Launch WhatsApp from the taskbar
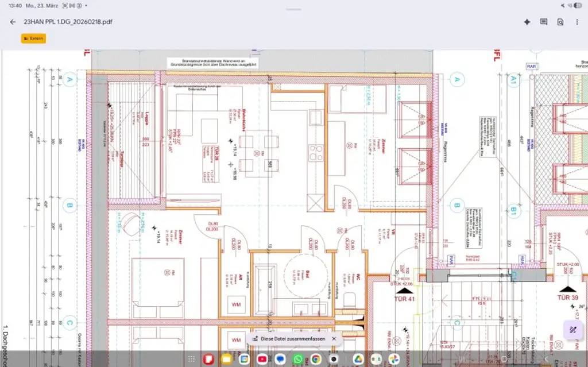The width and height of the screenshot is (588, 367). coord(298,358)
